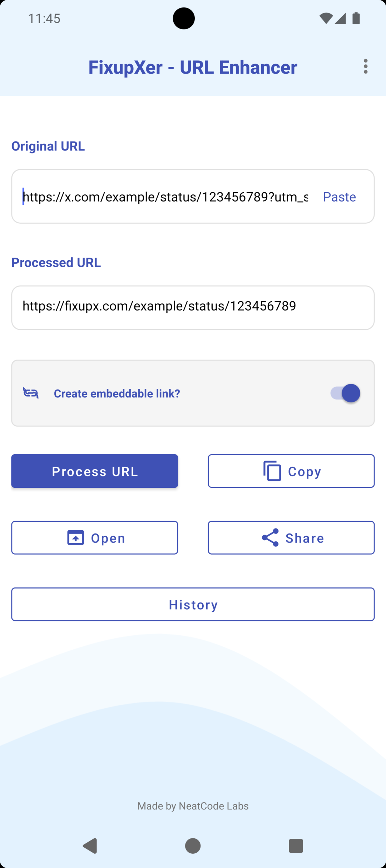This screenshot has height=868, width=386.
Task: Tap the Recents navigation square
Action: coord(296,846)
